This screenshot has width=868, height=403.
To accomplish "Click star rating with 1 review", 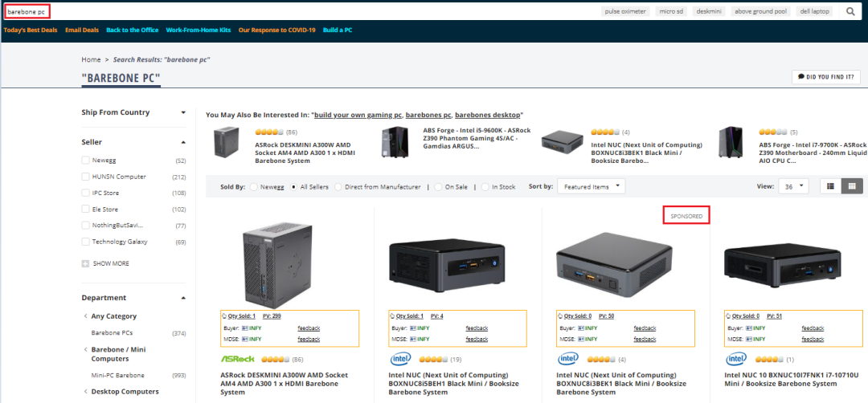I will 770,360.
